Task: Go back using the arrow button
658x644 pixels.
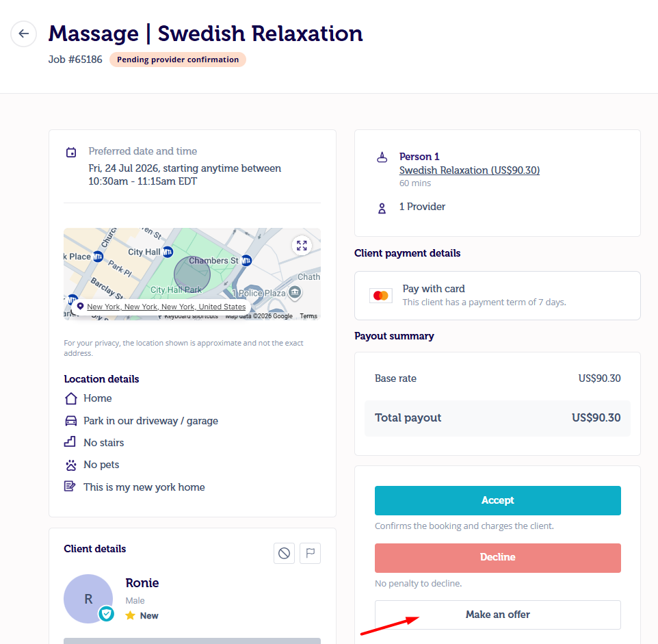Action: pyautogui.click(x=23, y=34)
